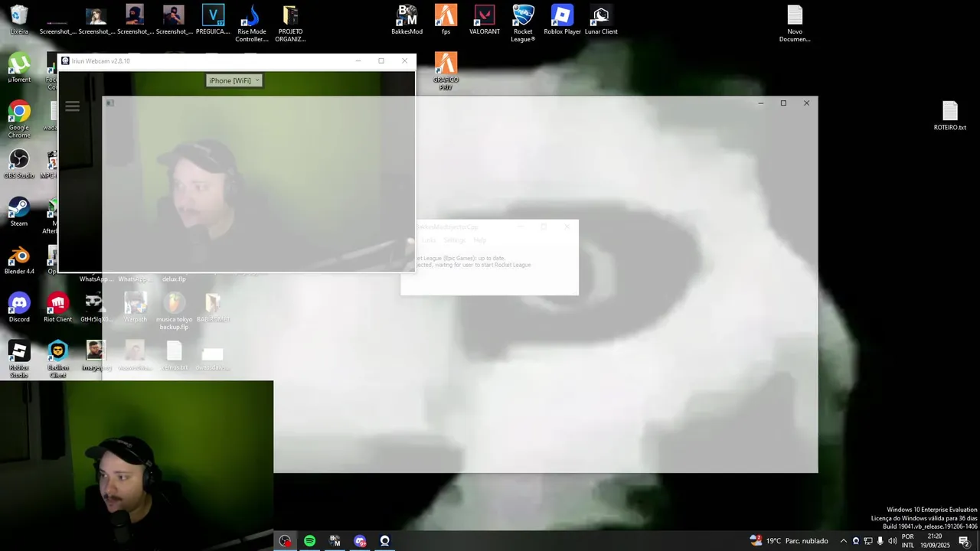The width and height of the screenshot is (980, 551).
Task: Select the Warpath desktop icon
Action: coord(136,307)
